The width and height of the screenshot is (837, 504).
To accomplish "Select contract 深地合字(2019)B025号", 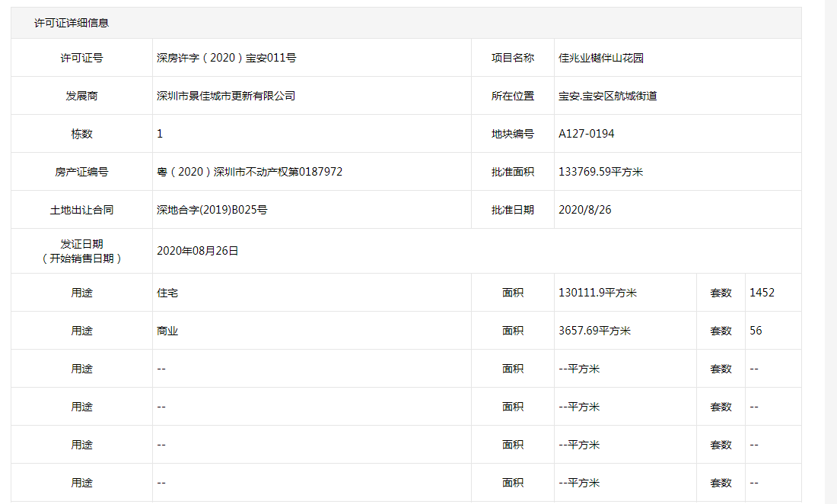I will tap(212, 210).
